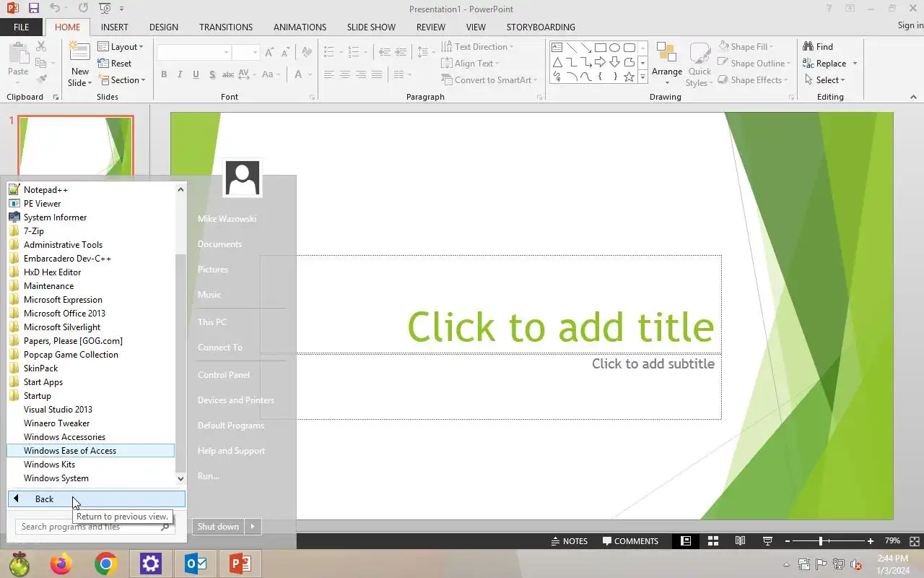The width and height of the screenshot is (924, 578).
Task: Toggle Strikethrough formatting
Action: (x=228, y=74)
